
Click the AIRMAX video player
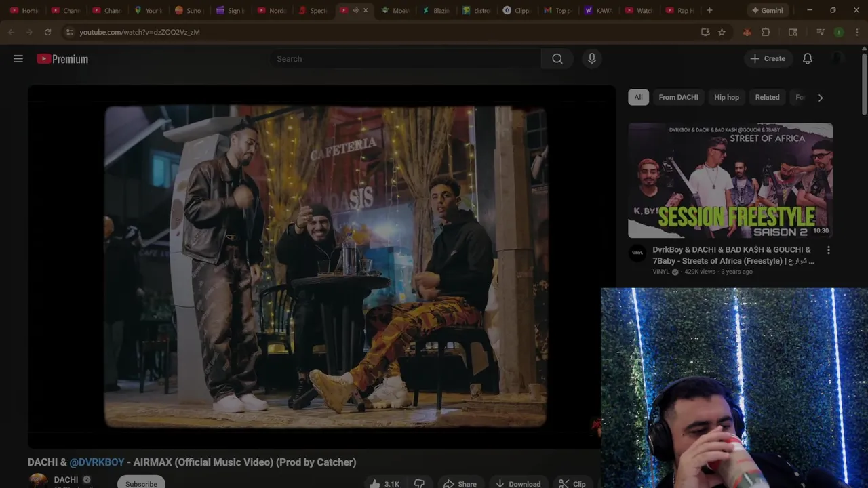[321, 266]
